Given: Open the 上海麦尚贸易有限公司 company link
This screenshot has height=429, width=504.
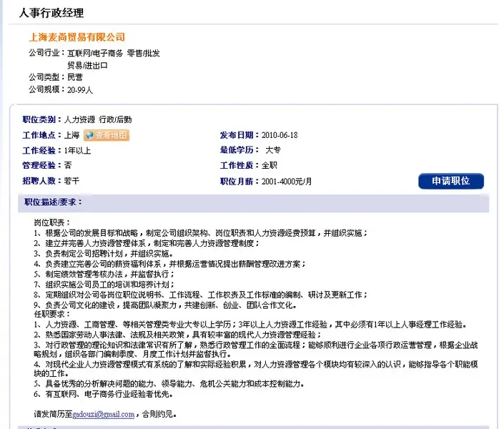Looking at the screenshot, I should tap(76, 37).
